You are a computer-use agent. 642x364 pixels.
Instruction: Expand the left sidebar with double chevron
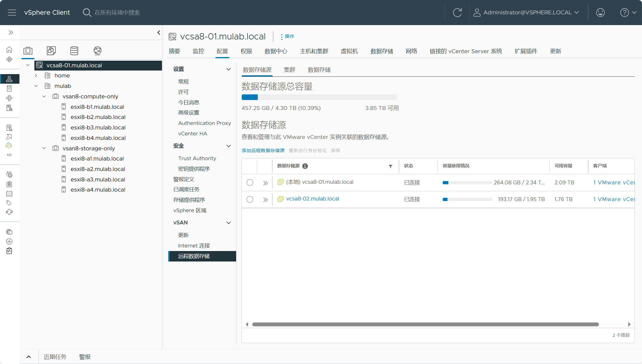click(x=11, y=33)
